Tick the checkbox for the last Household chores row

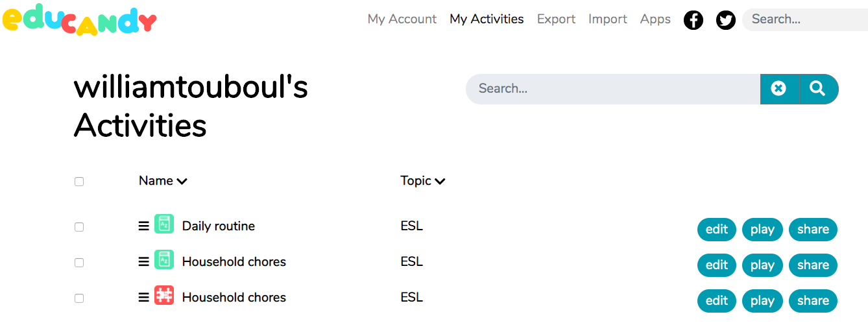click(x=79, y=298)
